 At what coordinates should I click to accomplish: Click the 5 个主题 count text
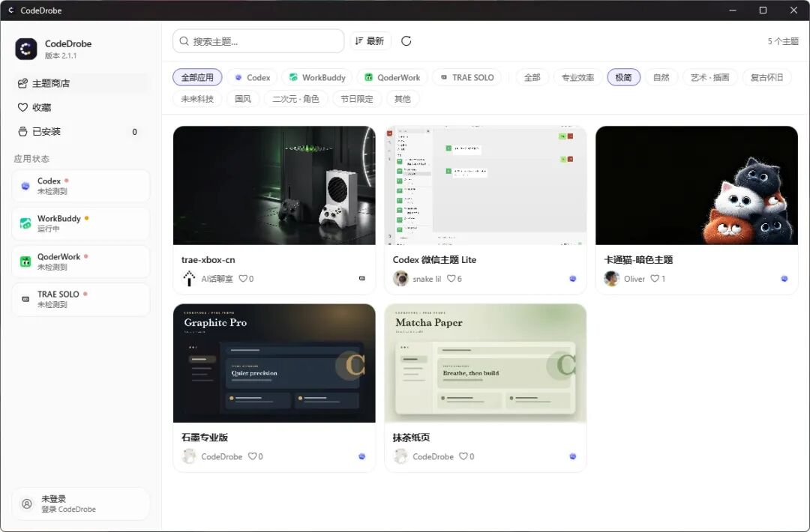point(783,41)
